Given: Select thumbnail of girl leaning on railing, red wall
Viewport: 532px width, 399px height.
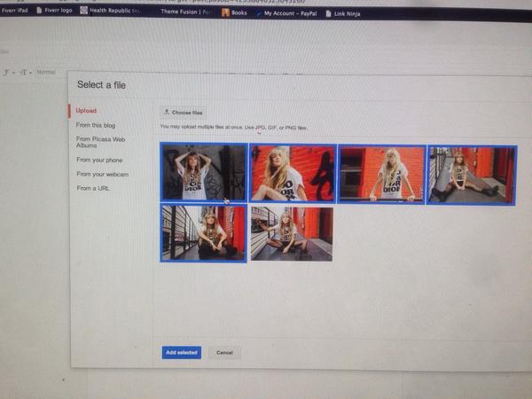Looking at the screenshot, I should [x=381, y=175].
